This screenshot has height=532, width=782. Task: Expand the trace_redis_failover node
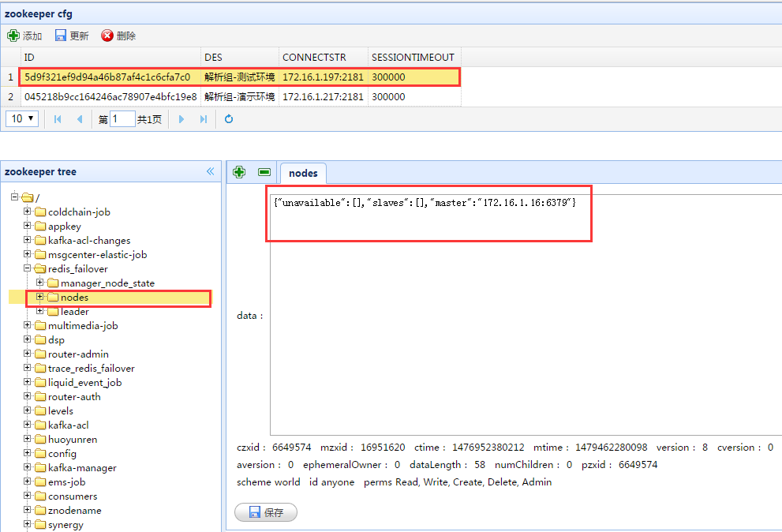[x=28, y=367]
